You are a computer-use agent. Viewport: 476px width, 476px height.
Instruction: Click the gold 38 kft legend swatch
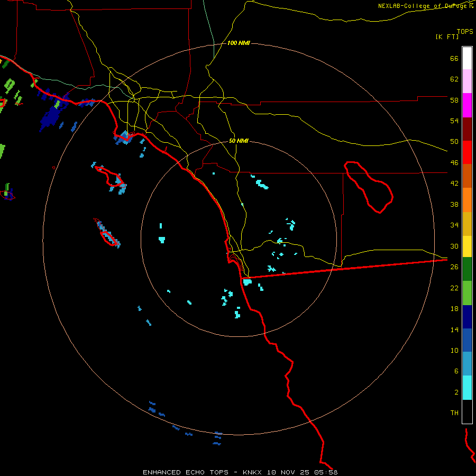[467, 224]
